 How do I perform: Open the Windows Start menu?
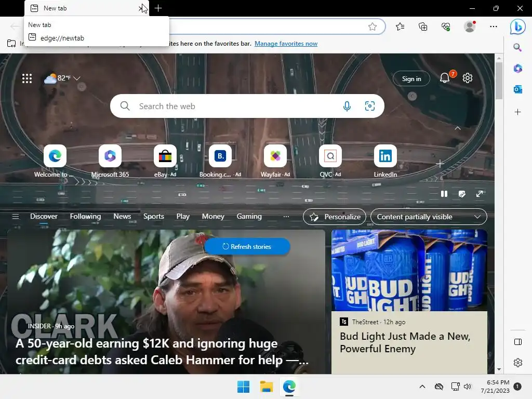[x=243, y=387]
